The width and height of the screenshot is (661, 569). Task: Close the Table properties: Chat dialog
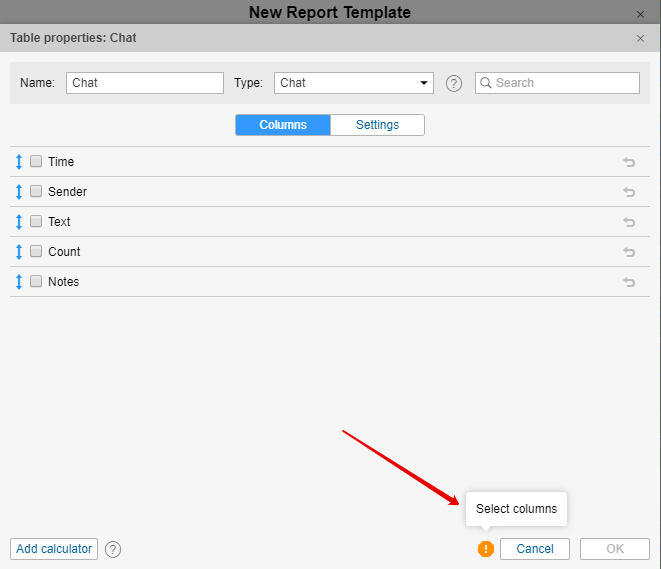coord(640,38)
